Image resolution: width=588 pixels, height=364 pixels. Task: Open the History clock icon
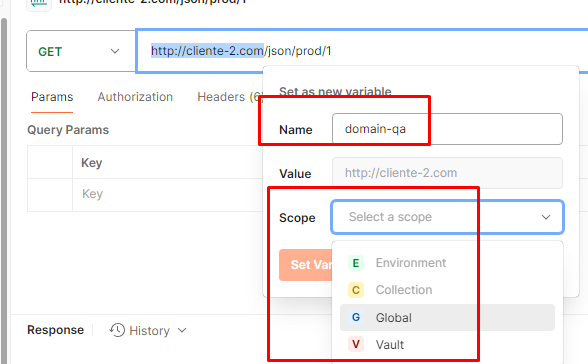(x=117, y=330)
